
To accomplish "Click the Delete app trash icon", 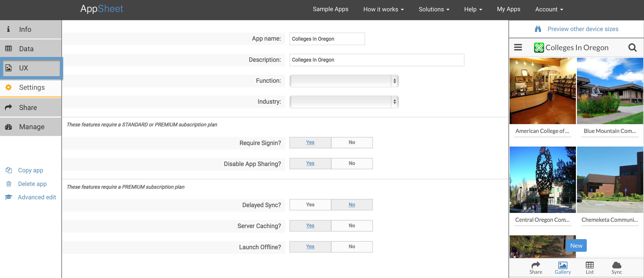I will [x=8, y=184].
